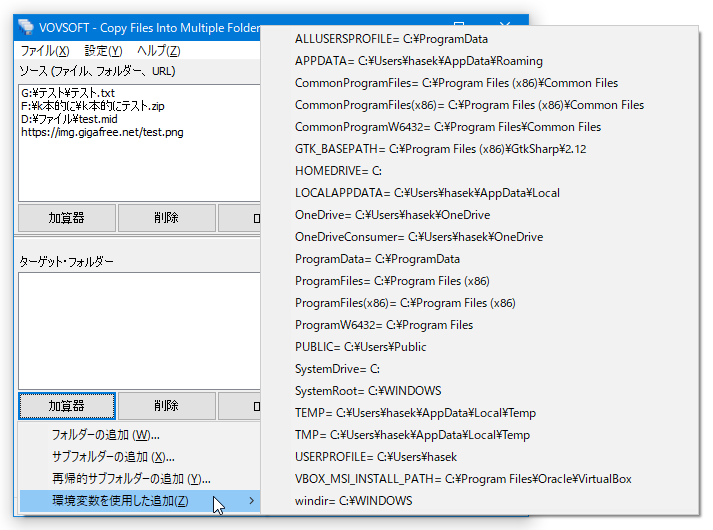The width and height of the screenshot is (713, 530).
Task: Pick SystemDrive= C: variable entry
Action: click(480, 369)
